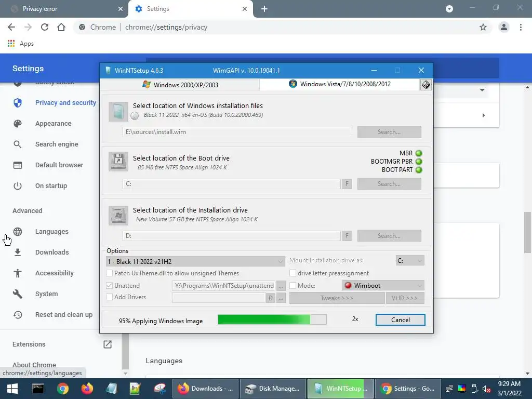Switch to Firefox Downloads taskbar window
532x399 pixels.
click(206, 389)
